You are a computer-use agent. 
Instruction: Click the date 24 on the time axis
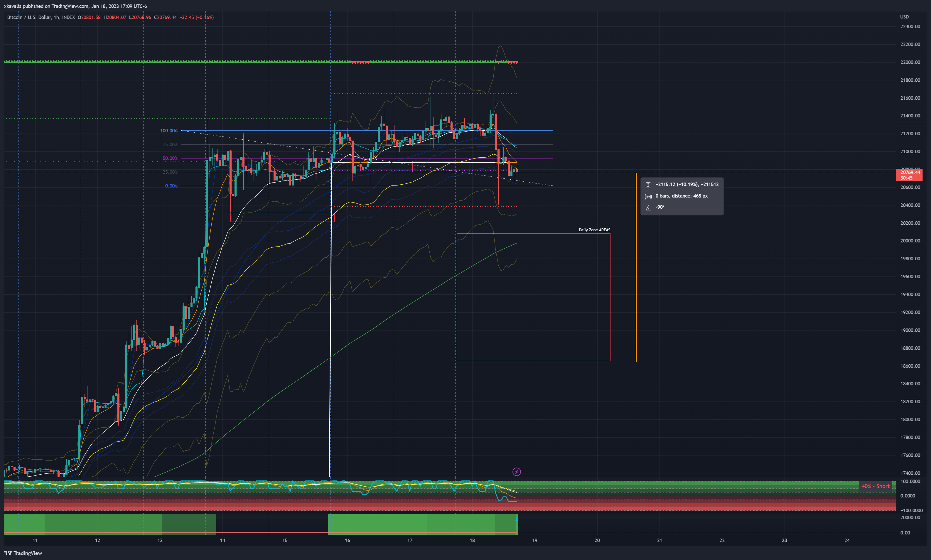pos(847,540)
